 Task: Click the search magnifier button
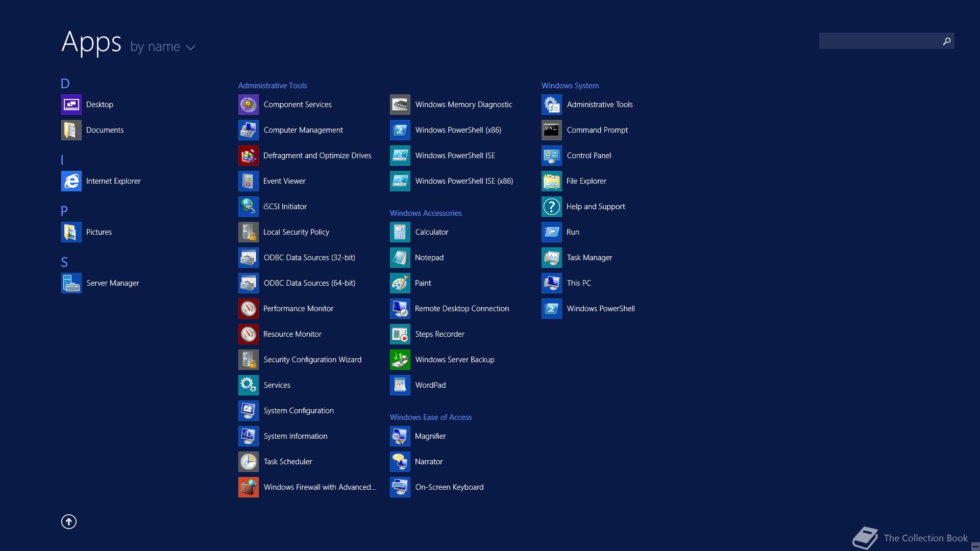tap(947, 41)
